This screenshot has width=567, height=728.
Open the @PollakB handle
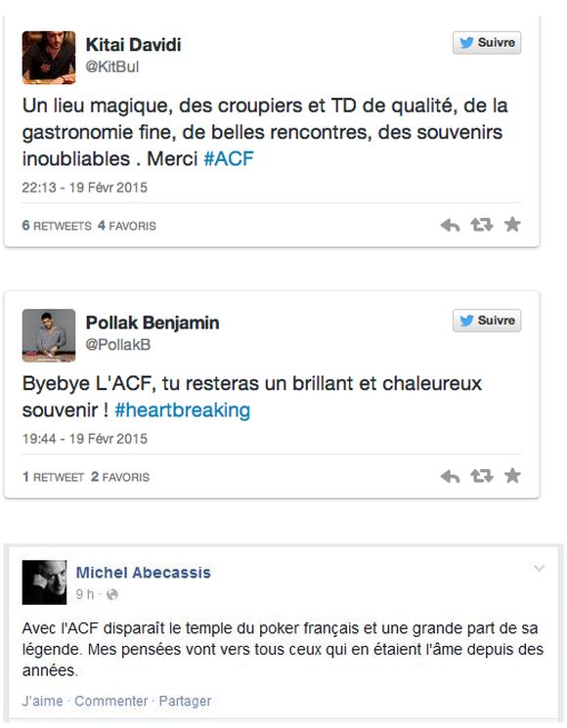pos(118,345)
